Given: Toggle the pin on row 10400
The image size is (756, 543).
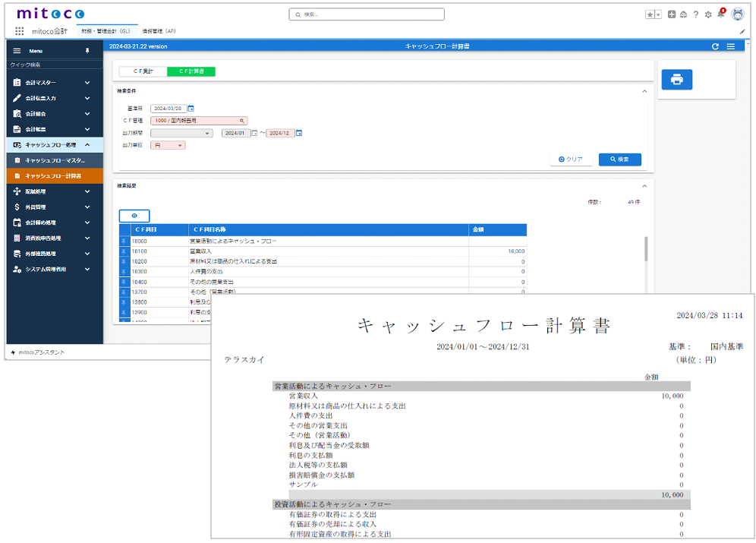Looking at the screenshot, I should pyautogui.click(x=124, y=282).
